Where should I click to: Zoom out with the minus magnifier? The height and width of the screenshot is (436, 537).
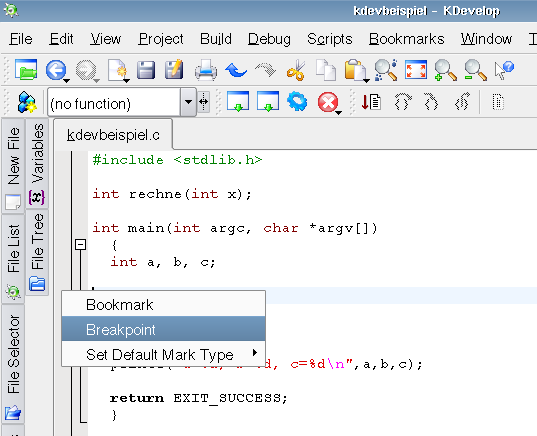click(x=476, y=70)
